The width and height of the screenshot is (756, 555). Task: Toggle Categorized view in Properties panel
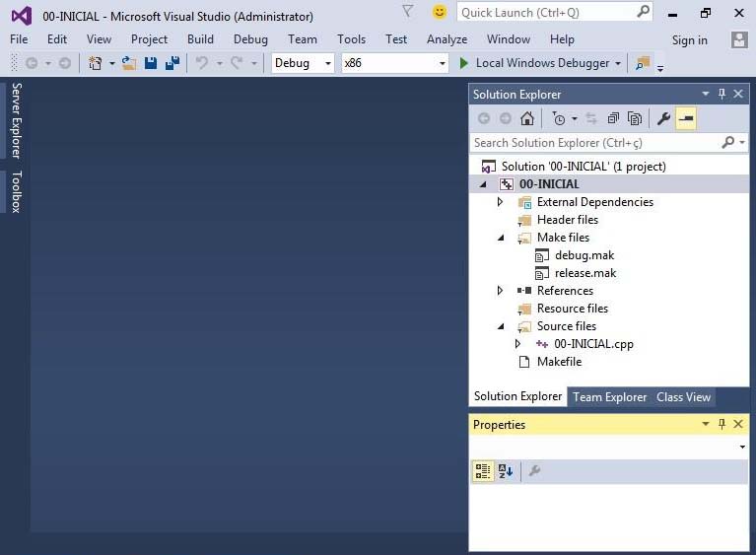coord(483,470)
